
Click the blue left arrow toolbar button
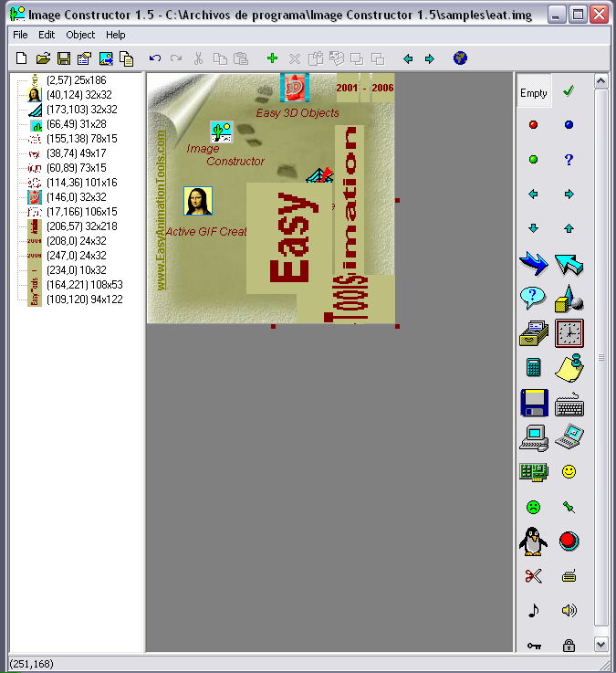[x=408, y=58]
